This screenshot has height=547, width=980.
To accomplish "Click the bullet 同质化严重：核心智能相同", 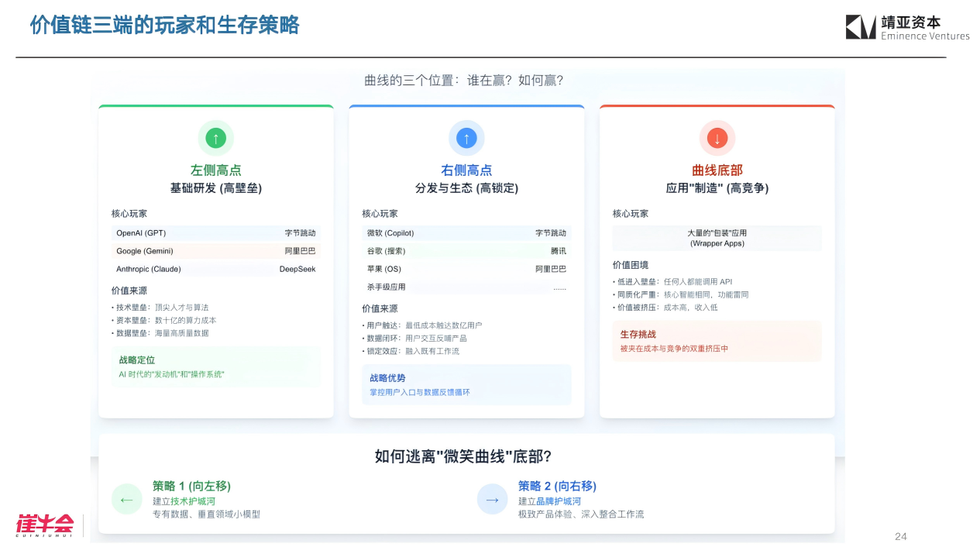I will (x=681, y=294).
